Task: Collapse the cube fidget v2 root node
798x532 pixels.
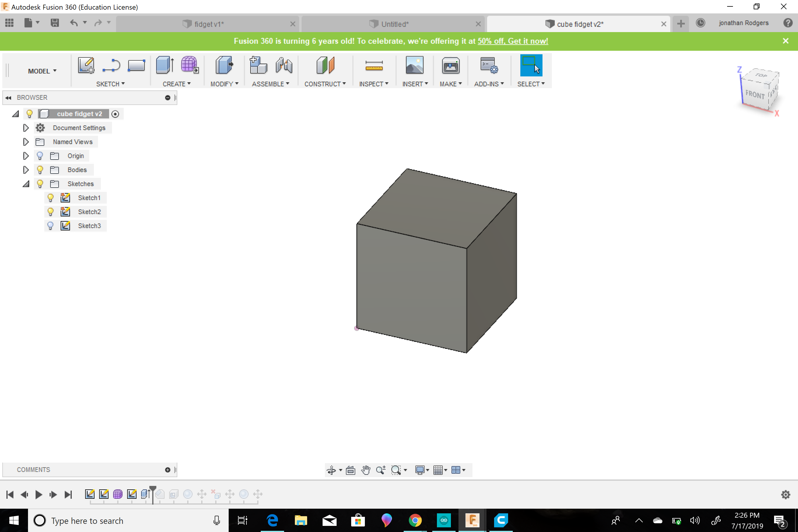Action: click(16, 114)
